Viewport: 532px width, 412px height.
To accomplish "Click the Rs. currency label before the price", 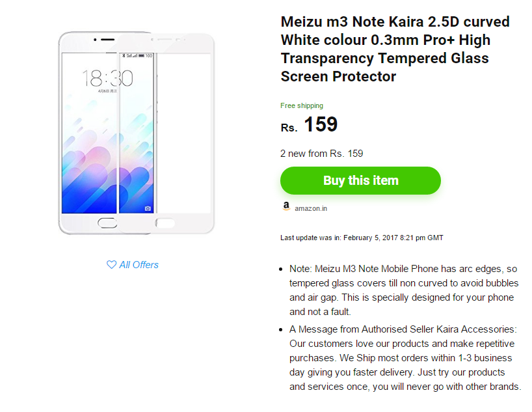I will coord(289,128).
